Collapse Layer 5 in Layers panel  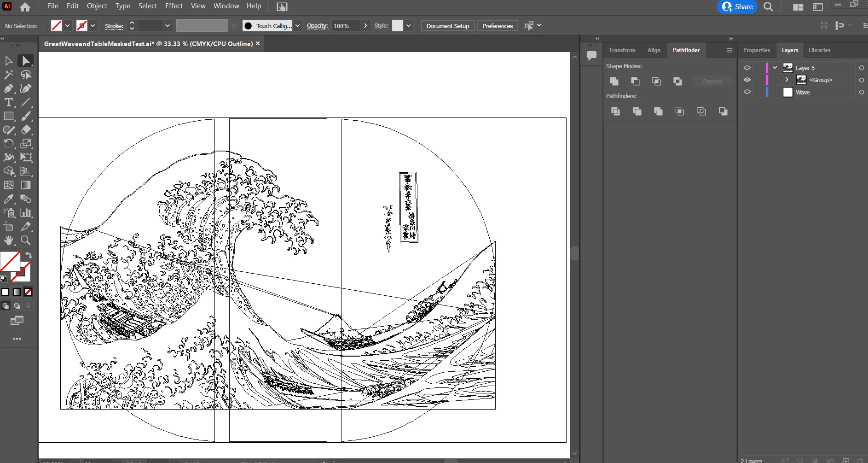(775, 68)
